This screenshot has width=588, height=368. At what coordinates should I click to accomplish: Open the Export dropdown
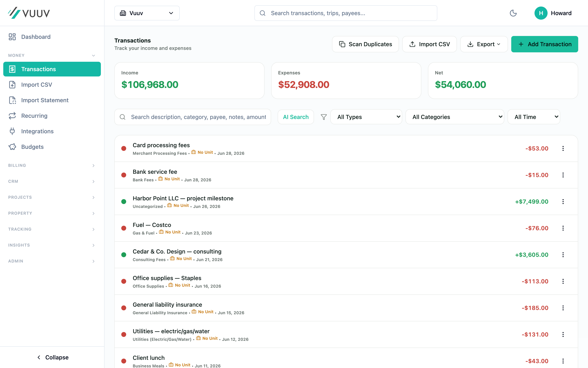pyautogui.click(x=484, y=44)
